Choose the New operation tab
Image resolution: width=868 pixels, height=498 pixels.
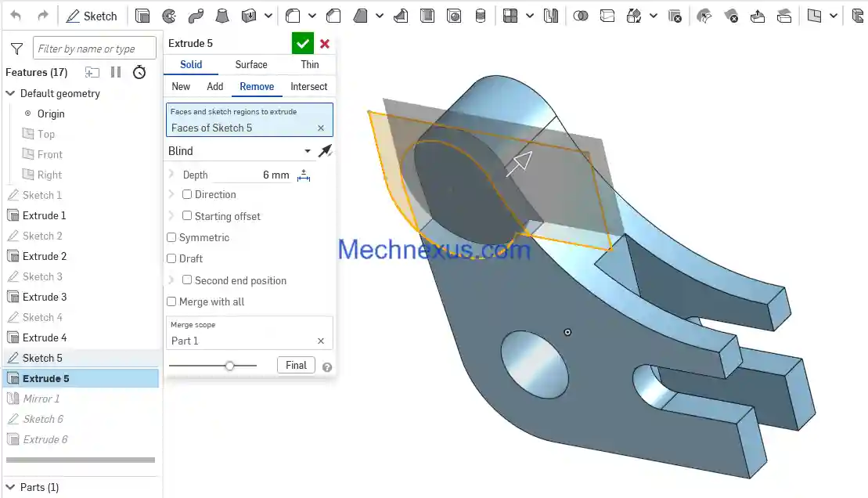coord(181,86)
